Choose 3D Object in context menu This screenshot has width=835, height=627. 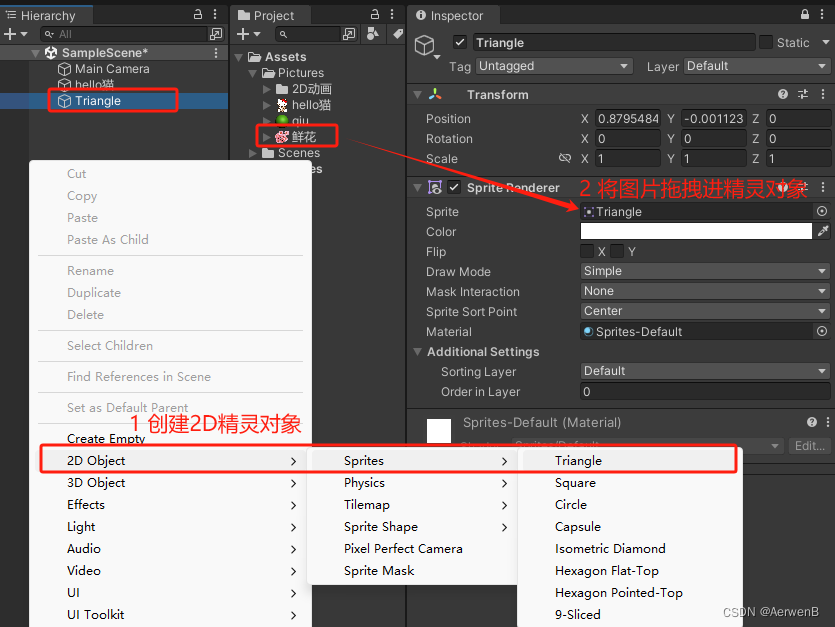point(171,483)
